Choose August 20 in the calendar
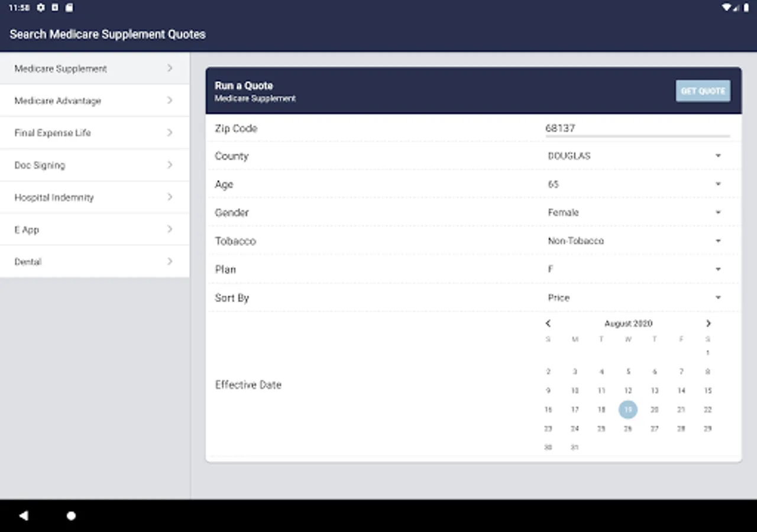This screenshot has width=757, height=532. pos(655,410)
